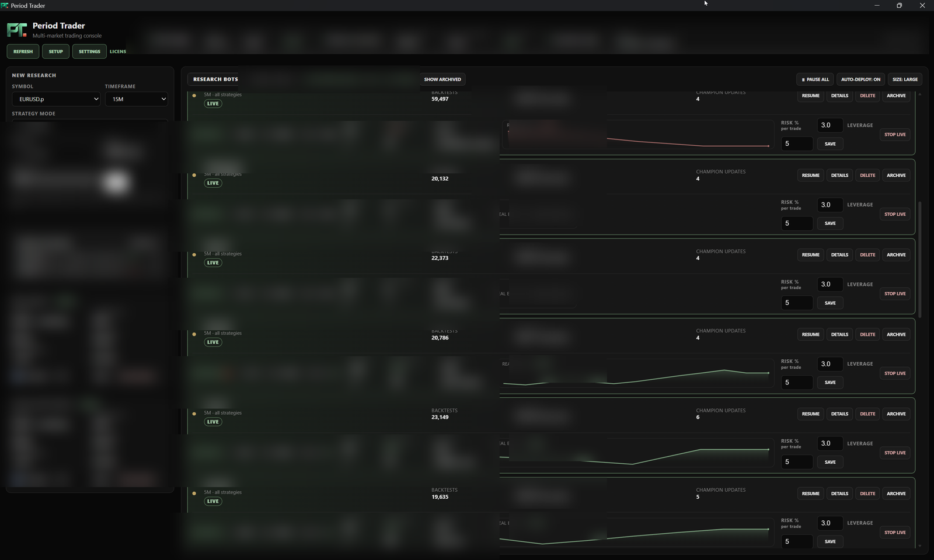Viewport: 934px width, 560px height.
Task: Change the SIZE: LARGE setting
Action: 905,79
